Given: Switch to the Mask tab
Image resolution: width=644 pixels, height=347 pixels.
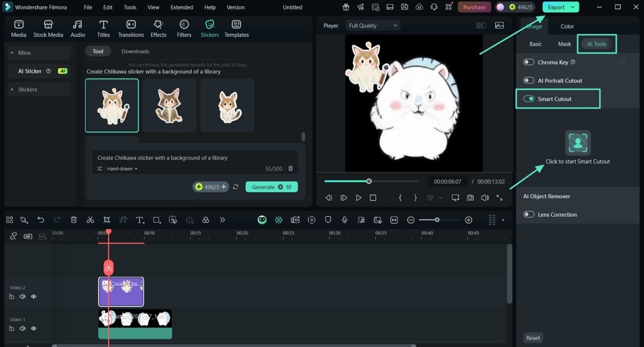Looking at the screenshot, I should tap(564, 44).
